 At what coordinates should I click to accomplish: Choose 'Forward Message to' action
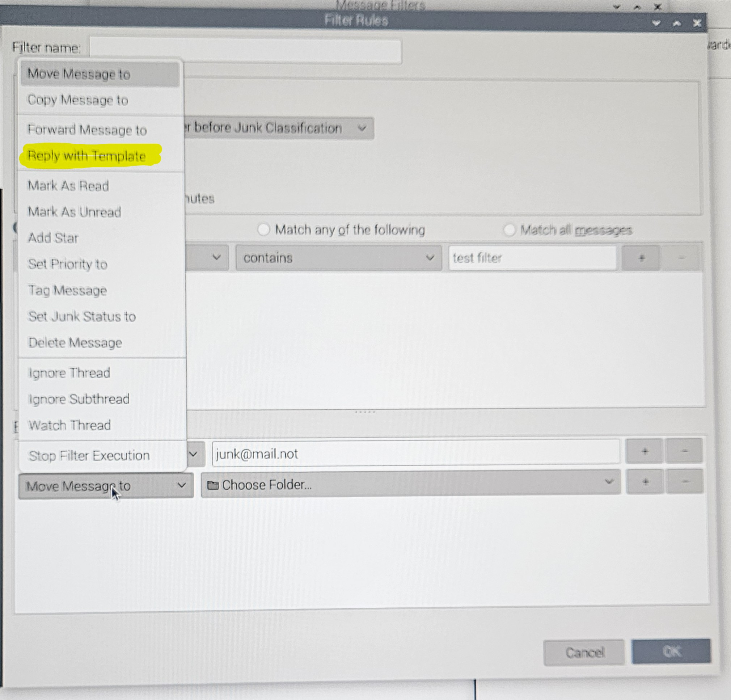click(87, 130)
